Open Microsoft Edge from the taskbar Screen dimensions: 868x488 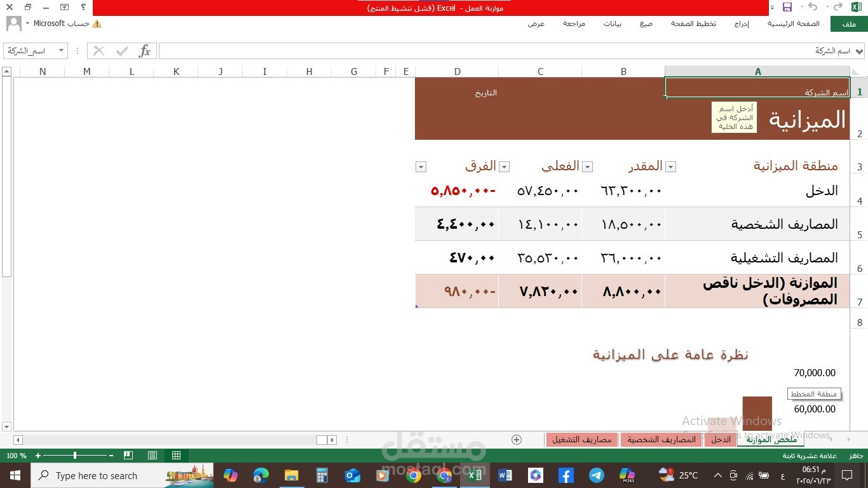261,475
